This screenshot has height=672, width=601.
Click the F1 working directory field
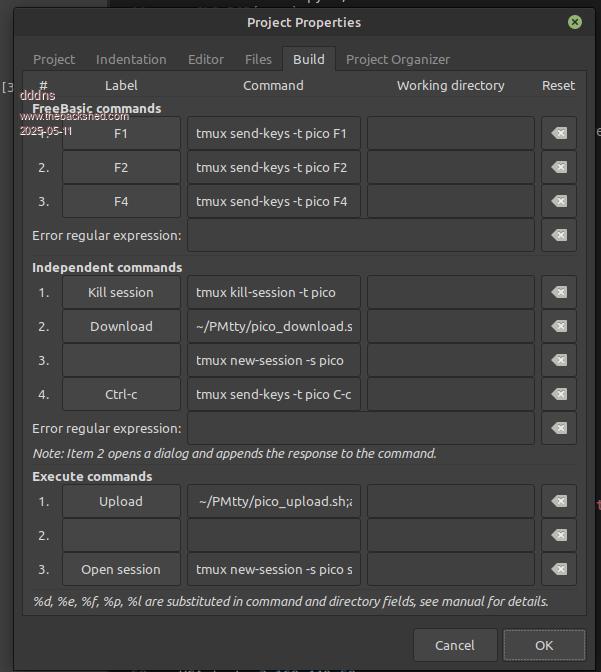(x=450, y=133)
